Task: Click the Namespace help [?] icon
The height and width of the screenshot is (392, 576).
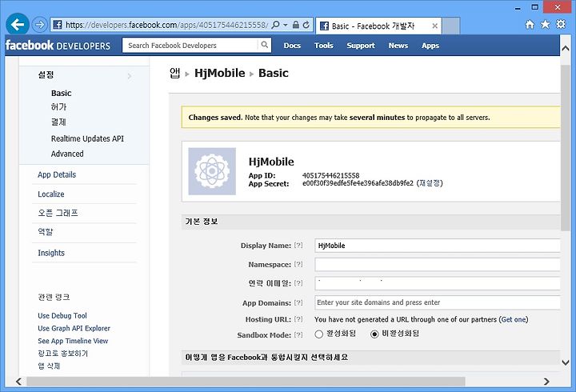Action: [298, 264]
